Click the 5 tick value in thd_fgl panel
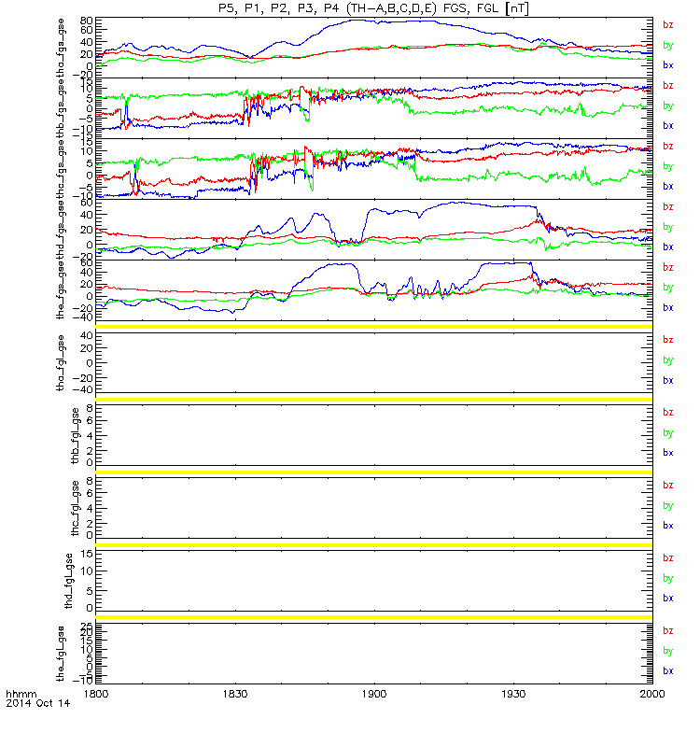The width and height of the screenshot is (700, 747). [90, 590]
